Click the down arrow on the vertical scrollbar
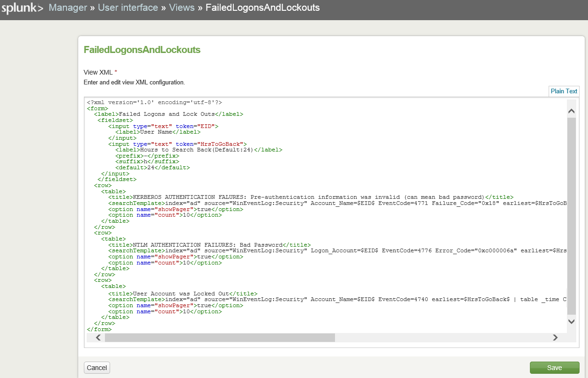The image size is (588, 378). [571, 321]
